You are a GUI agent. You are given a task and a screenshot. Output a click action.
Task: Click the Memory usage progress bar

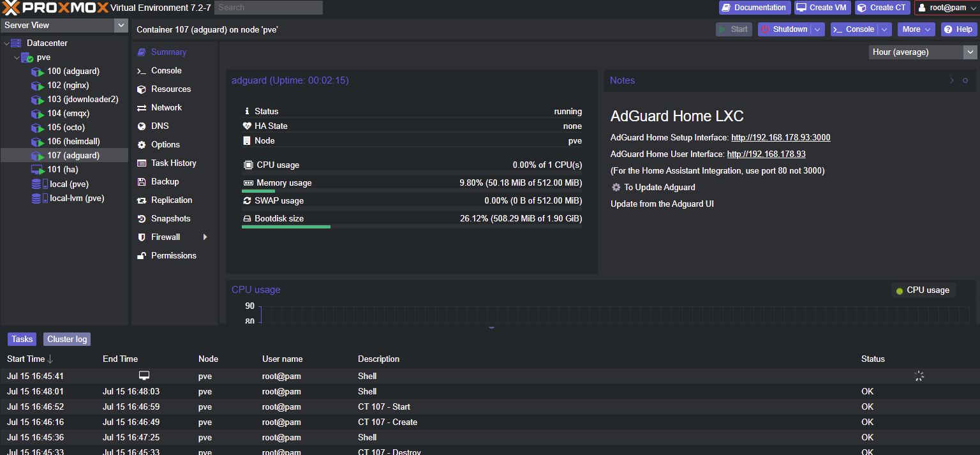click(x=412, y=191)
